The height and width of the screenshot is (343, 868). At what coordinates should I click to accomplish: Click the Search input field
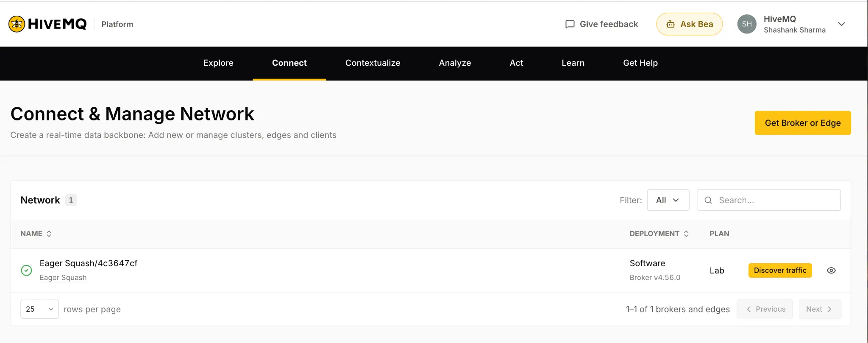pos(769,200)
